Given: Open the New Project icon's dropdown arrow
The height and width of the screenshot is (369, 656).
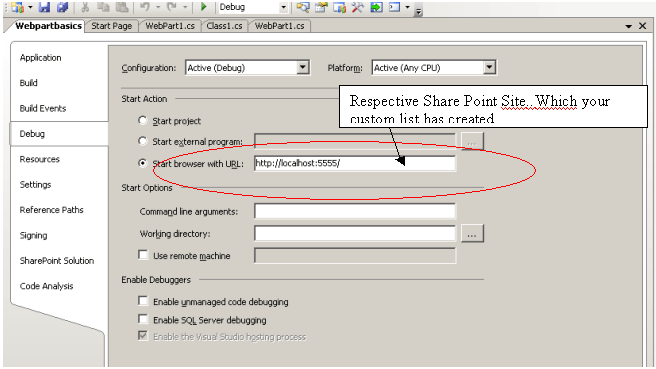Looking at the screenshot, I should coord(30,7).
